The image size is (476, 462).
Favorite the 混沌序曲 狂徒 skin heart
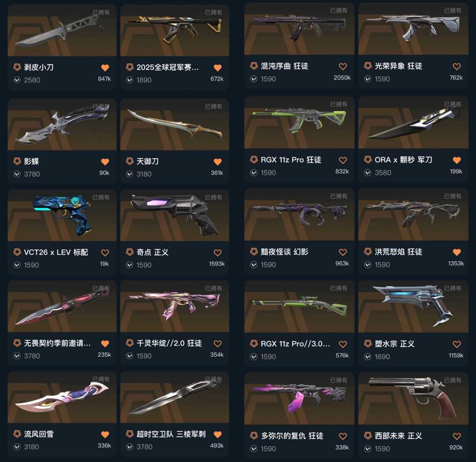click(x=343, y=66)
